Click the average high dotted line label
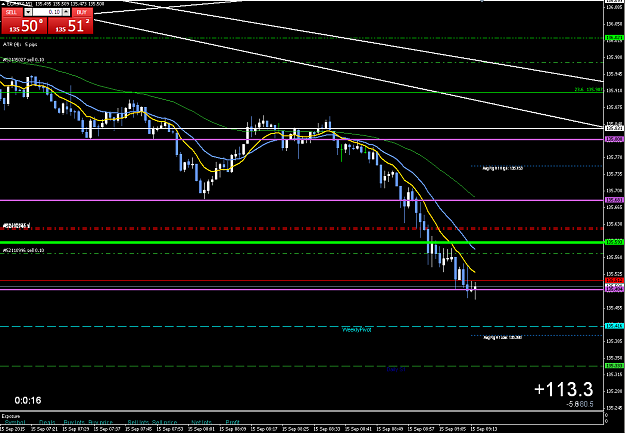 click(x=502, y=169)
